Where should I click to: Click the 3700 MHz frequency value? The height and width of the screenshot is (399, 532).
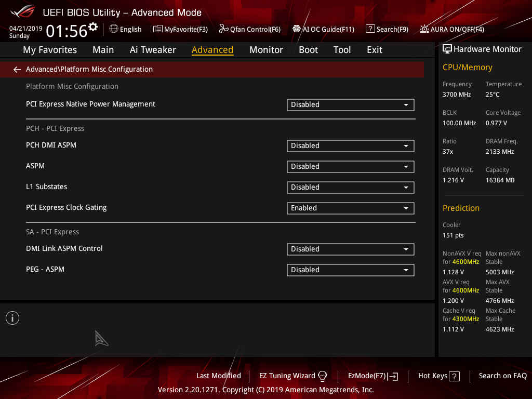pos(456,95)
